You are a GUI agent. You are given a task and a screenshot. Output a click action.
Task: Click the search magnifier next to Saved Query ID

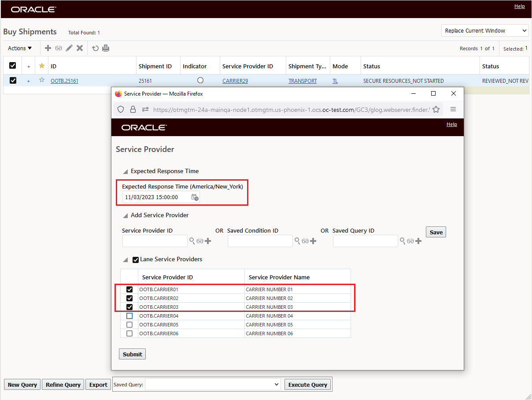pyautogui.click(x=403, y=241)
